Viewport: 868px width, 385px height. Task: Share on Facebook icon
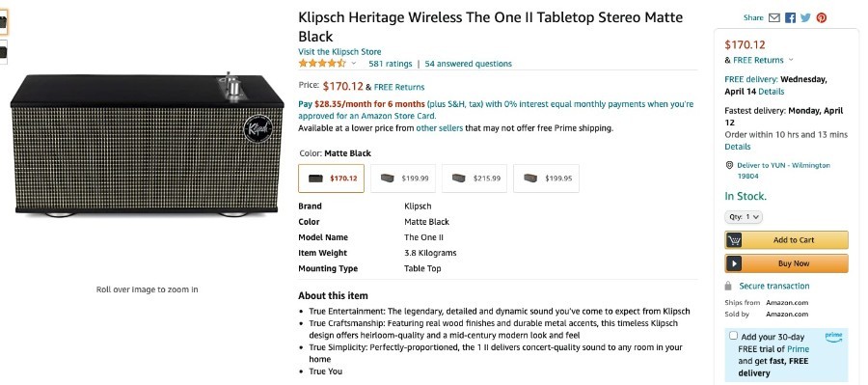coord(791,17)
